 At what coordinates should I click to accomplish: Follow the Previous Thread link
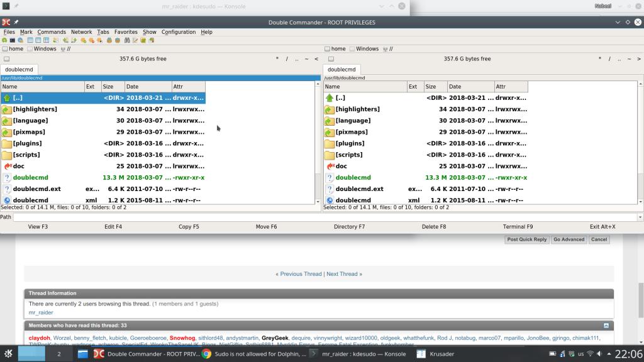coord(299,274)
